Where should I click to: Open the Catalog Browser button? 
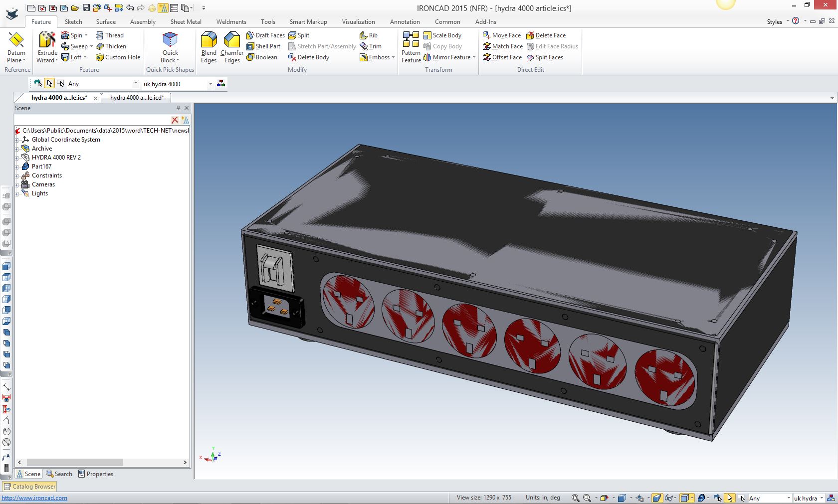click(x=30, y=487)
